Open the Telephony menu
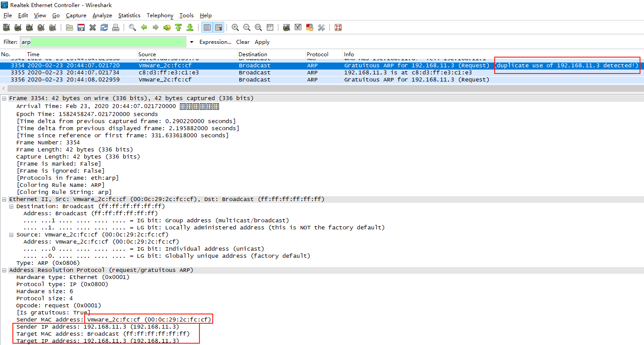This screenshot has height=345, width=644. click(x=160, y=15)
